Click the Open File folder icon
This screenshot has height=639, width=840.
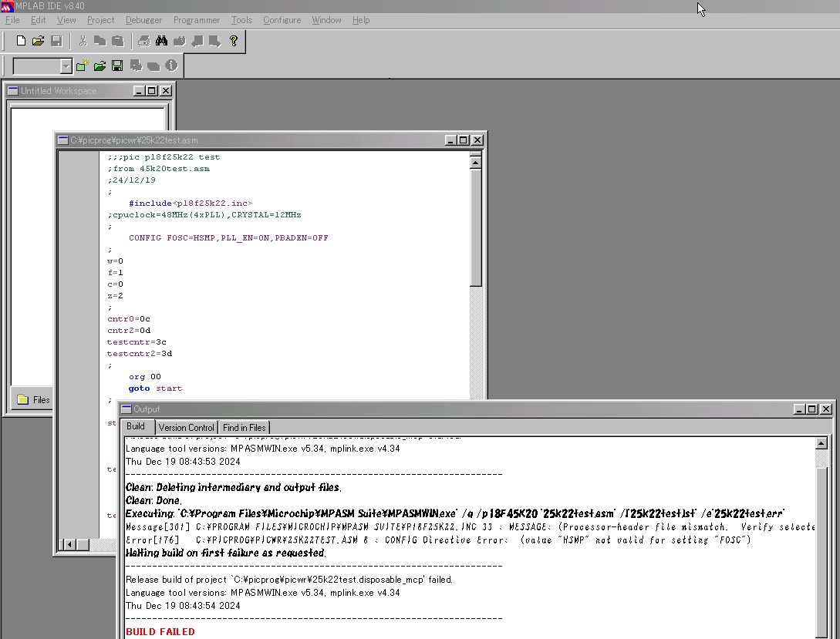38,41
